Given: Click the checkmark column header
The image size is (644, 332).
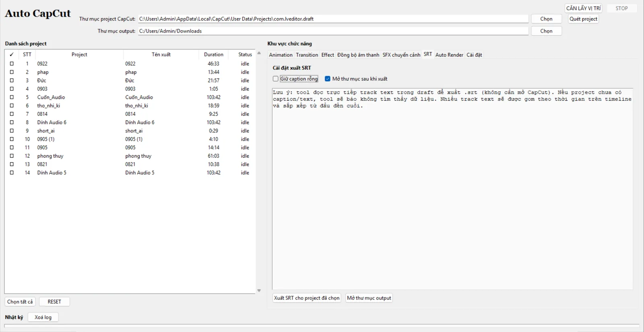Looking at the screenshot, I should [12, 54].
